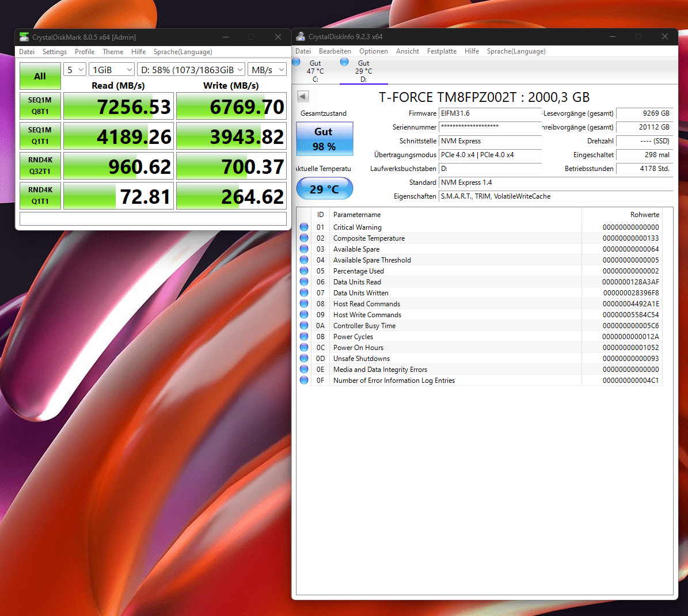Open Sprache(Language) menu in CrystalDiskInfo
Screen dimensions: 688x616
516,51
